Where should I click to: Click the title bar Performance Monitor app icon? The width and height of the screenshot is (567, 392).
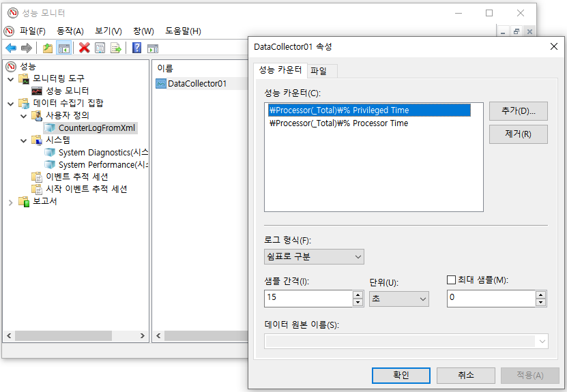click(x=13, y=13)
